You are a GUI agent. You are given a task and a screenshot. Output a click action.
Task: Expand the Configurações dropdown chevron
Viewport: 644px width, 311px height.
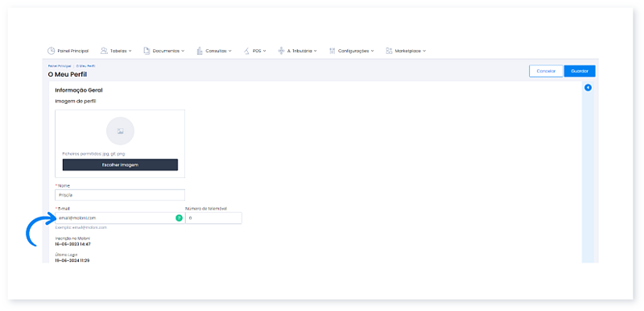[x=372, y=51]
